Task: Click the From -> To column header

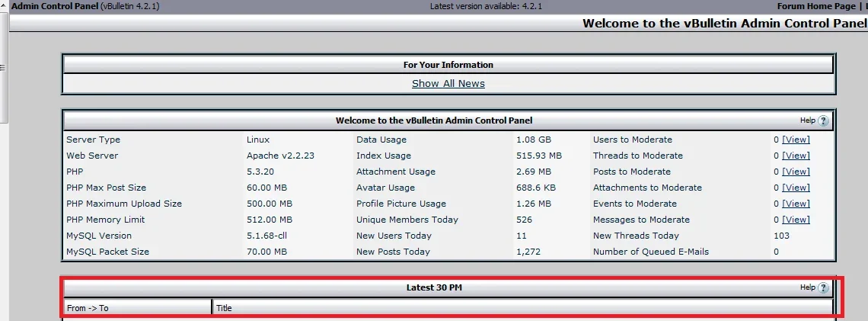Action: (x=137, y=308)
